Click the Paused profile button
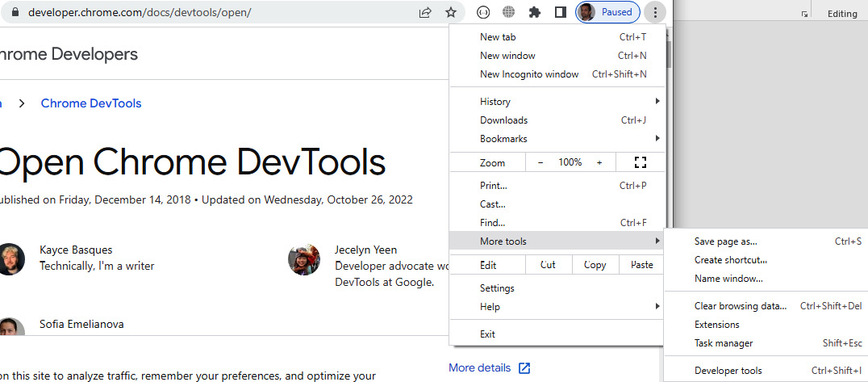The height and width of the screenshot is (382, 868). pos(607,12)
